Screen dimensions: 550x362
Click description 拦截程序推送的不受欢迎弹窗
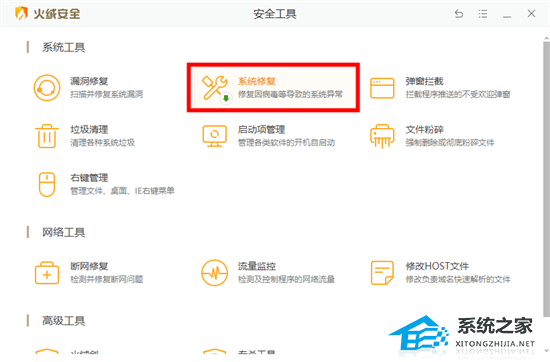point(458,94)
